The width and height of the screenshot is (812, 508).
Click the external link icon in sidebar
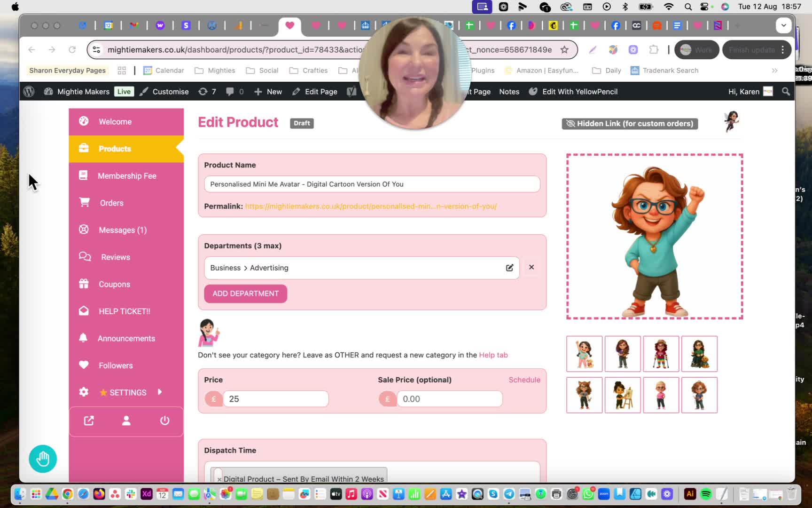tap(88, 421)
